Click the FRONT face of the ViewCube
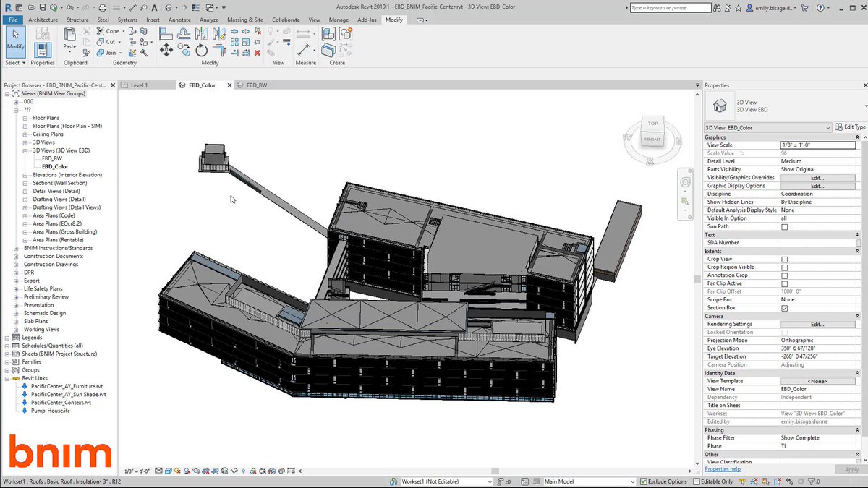The width and height of the screenshot is (868, 488). tap(652, 140)
